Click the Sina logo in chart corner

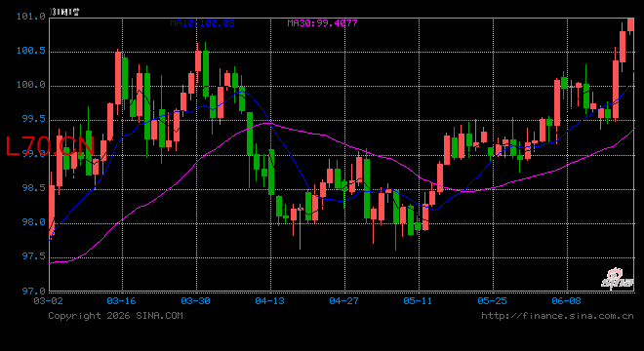pos(618,279)
